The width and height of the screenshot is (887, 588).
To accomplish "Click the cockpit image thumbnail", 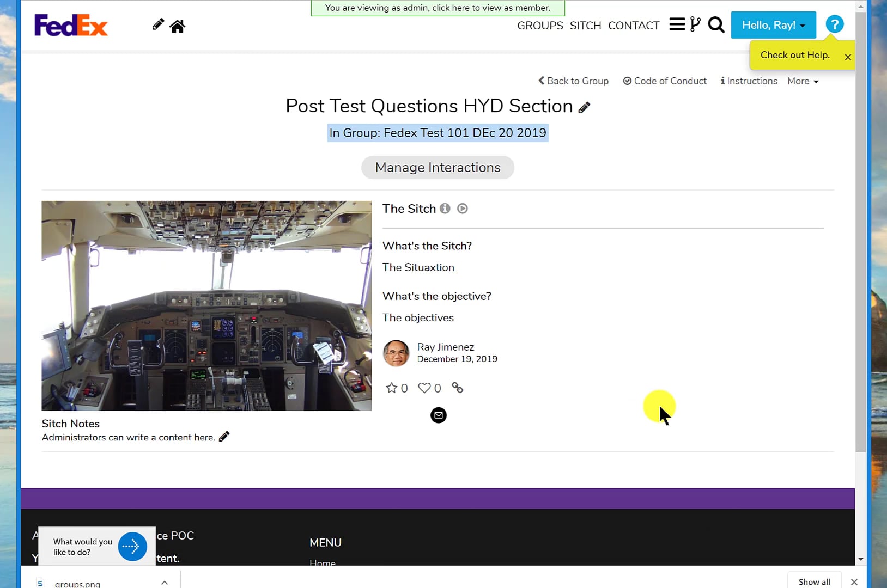I will (206, 305).
